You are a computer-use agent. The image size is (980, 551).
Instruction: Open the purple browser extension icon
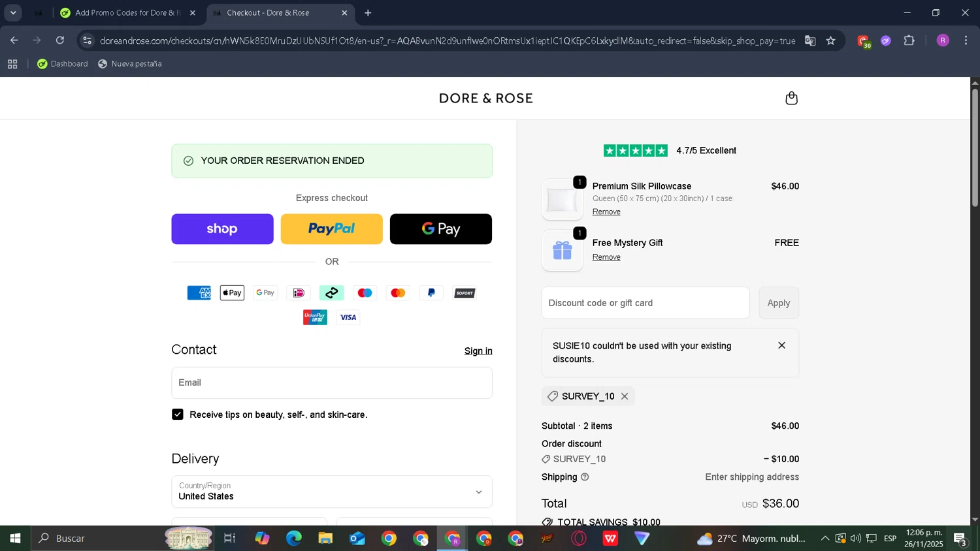(886, 40)
